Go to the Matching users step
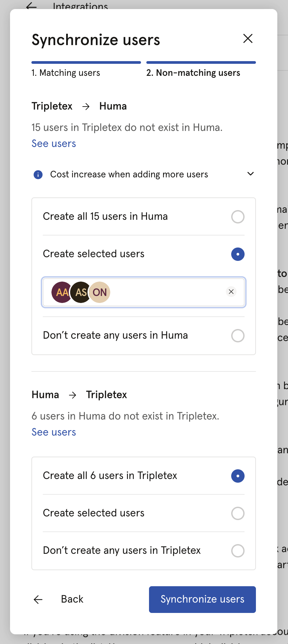 click(65, 72)
